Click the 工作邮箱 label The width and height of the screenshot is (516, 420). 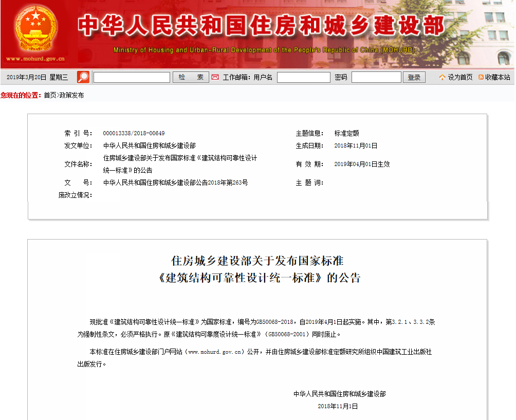pyautogui.click(x=236, y=77)
